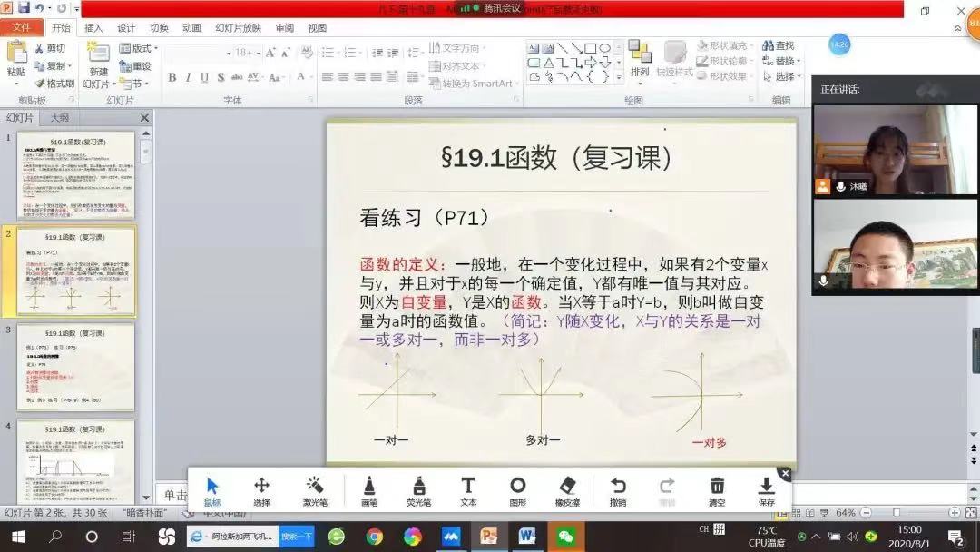Image resolution: width=980 pixels, height=552 pixels.
Task: Pick the 画笔 pen annotation tool
Action: click(369, 489)
